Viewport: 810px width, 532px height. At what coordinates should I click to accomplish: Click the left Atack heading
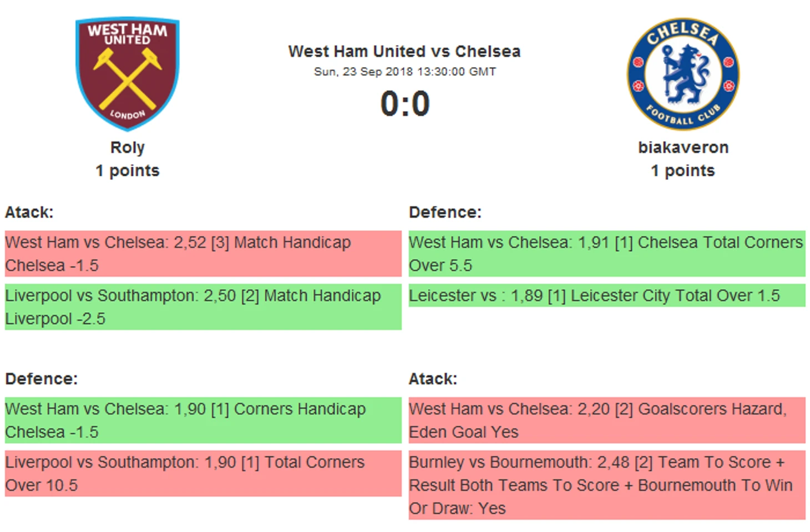pyautogui.click(x=29, y=212)
